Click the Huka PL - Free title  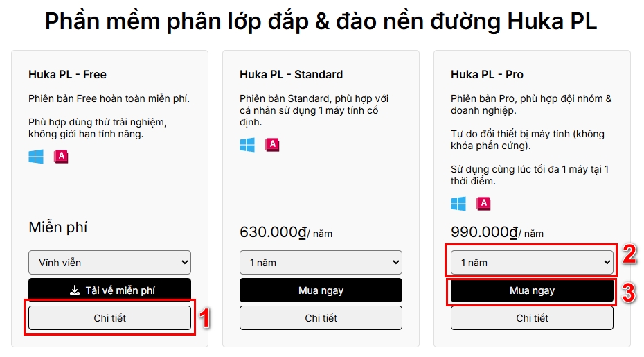pyautogui.click(x=67, y=74)
